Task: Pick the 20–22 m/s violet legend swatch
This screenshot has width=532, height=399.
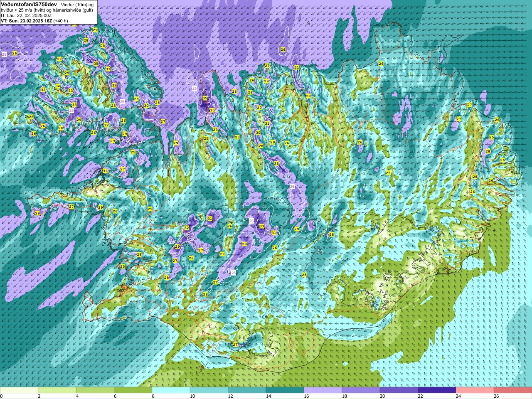Action: point(399,390)
